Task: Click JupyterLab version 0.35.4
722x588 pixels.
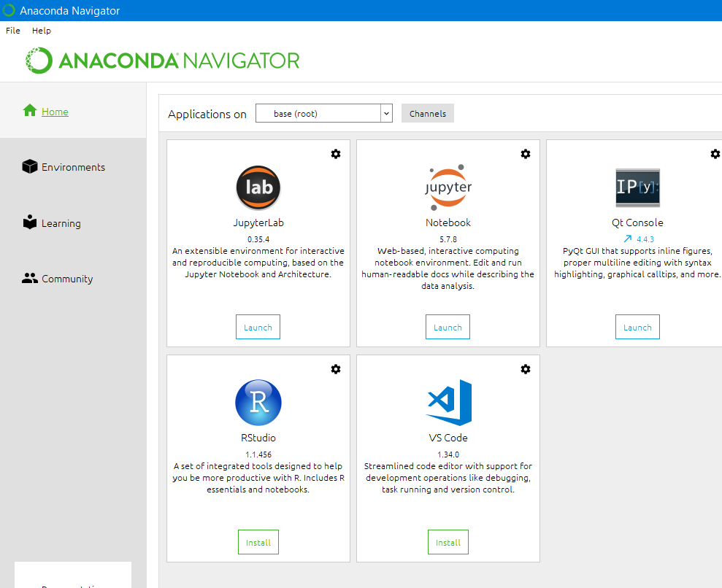Action: click(x=258, y=239)
